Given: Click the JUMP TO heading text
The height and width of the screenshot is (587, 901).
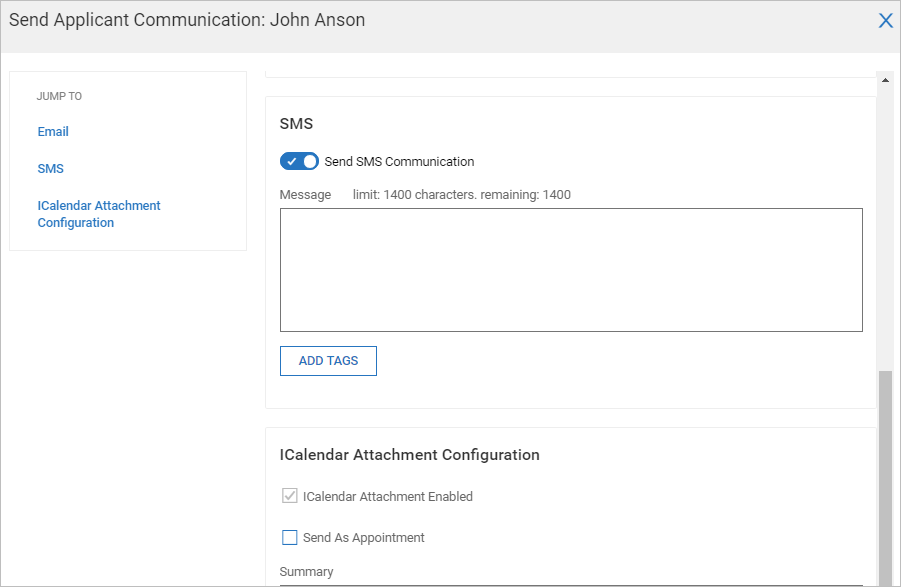Looking at the screenshot, I should pos(59,96).
